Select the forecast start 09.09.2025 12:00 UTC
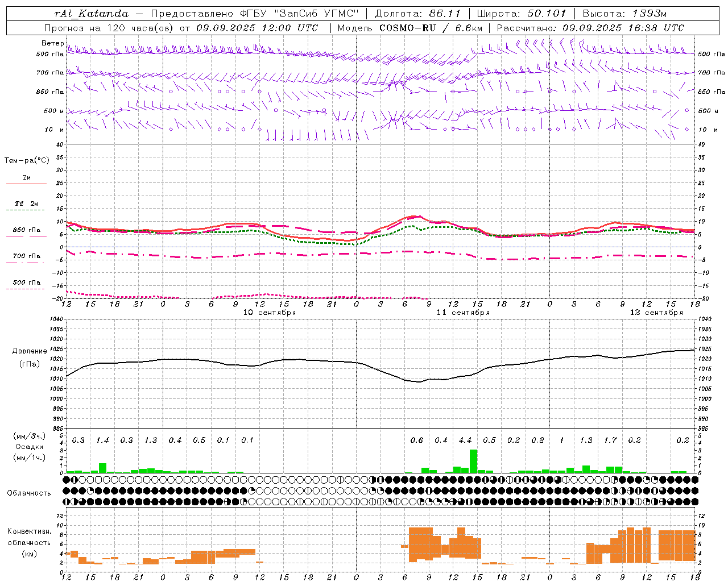The height and width of the screenshot is (582, 728). click(257, 28)
